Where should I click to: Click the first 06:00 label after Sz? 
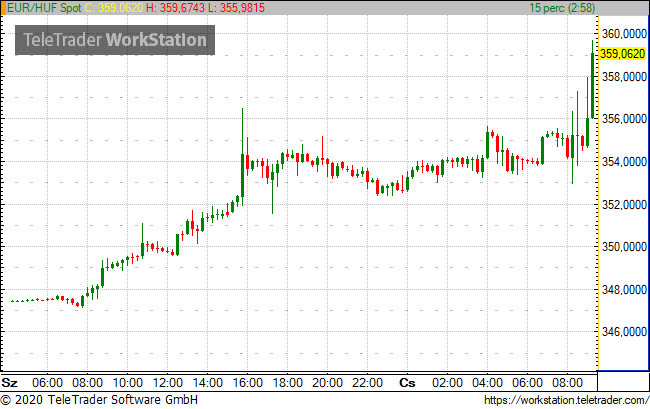[x=47, y=382]
